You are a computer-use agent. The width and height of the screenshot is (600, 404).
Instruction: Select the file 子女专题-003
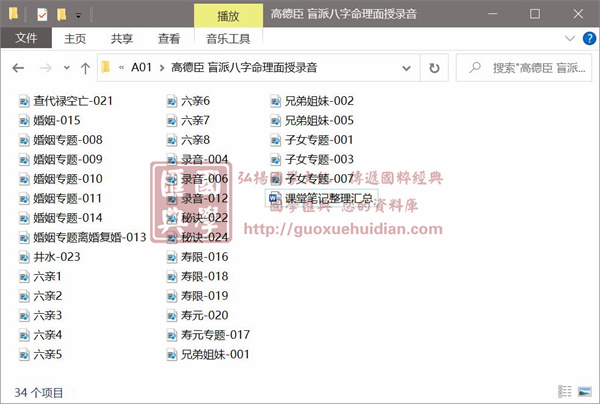[x=312, y=160]
